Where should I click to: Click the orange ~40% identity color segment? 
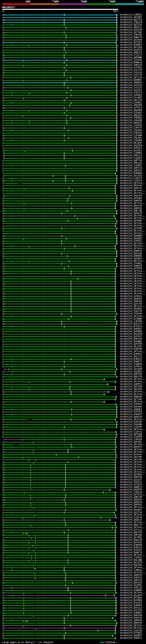(45, 4)
